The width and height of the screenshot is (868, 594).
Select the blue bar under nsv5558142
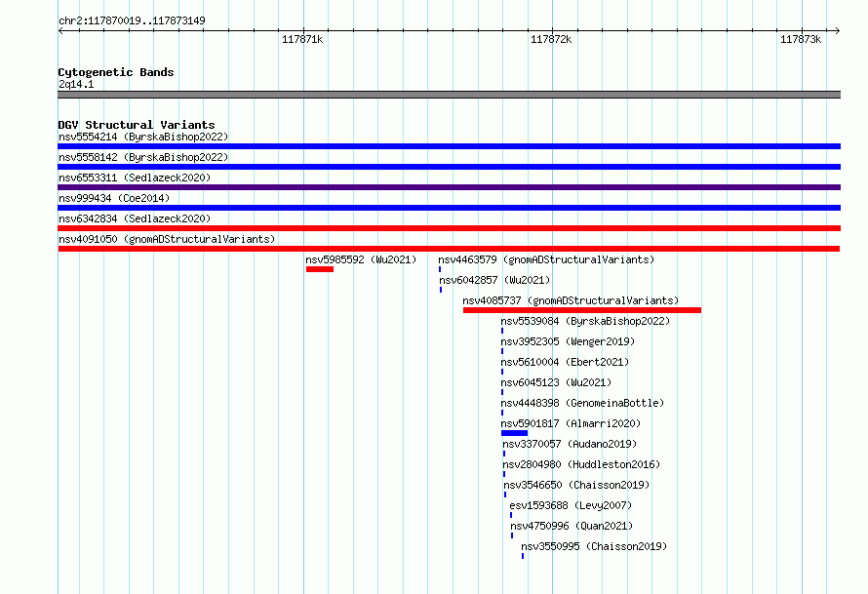tap(449, 167)
